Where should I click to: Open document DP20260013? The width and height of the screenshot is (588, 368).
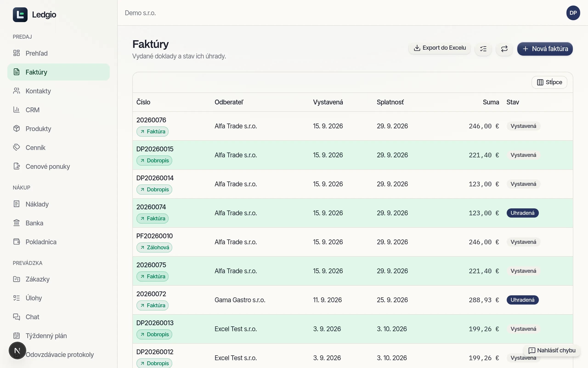pos(155,323)
